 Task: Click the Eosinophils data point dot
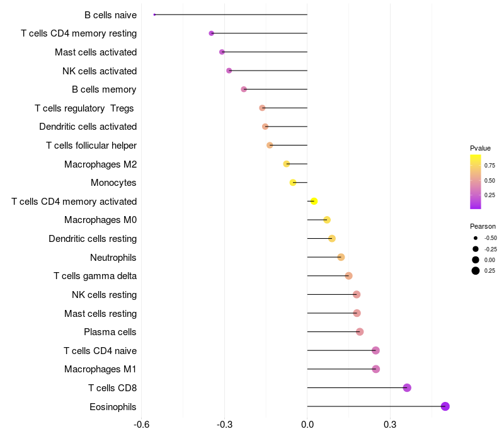(x=445, y=406)
